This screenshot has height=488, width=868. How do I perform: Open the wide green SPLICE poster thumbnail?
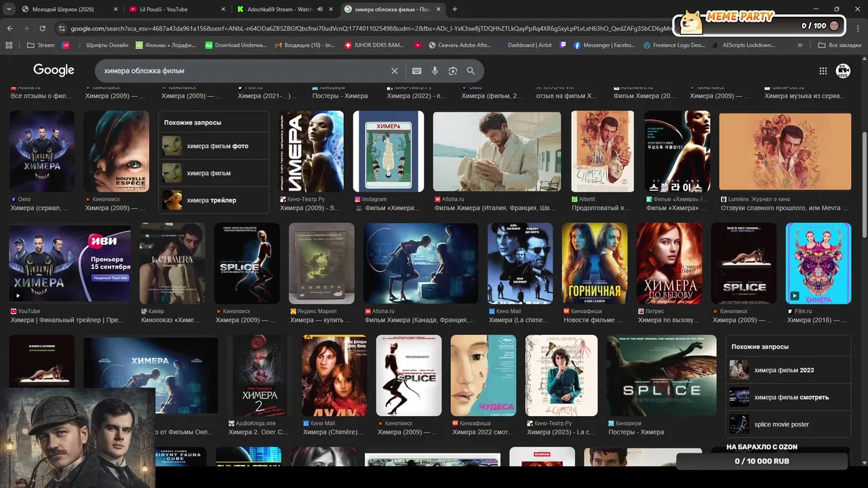(x=661, y=375)
